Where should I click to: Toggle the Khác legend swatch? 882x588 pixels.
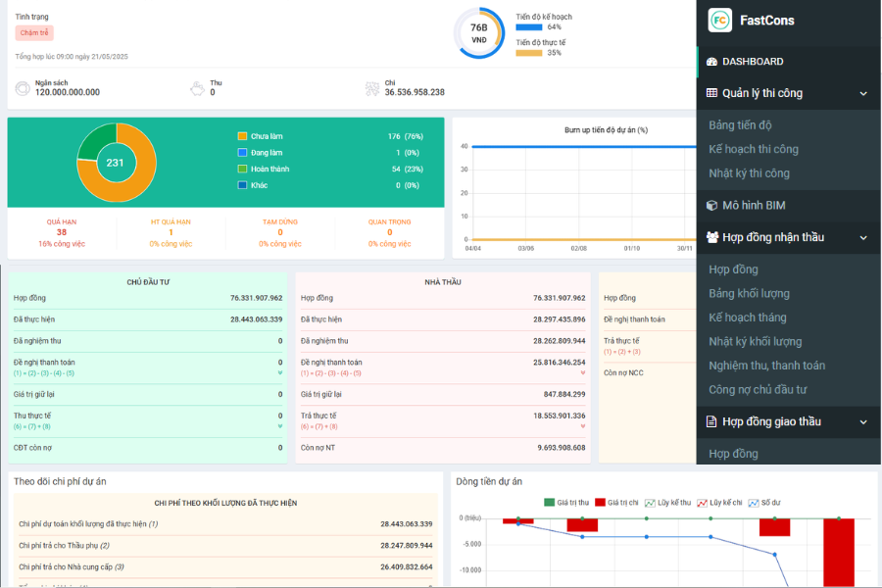click(242, 185)
